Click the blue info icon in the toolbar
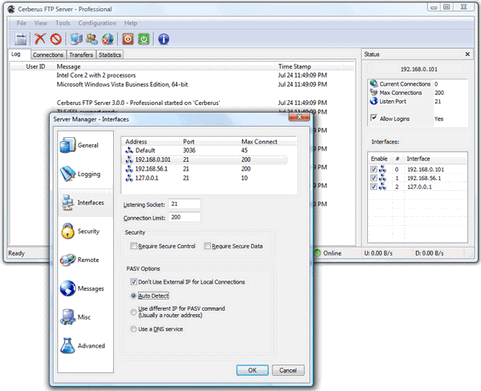 point(163,39)
